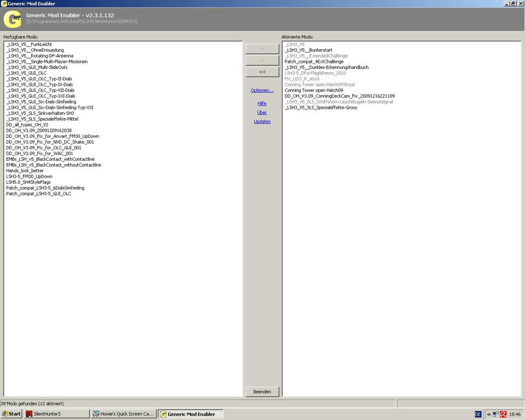Select _LSH3_V5_GUI_OLC_Typ-II-Dials mod
525x420 pixels.
[39, 79]
